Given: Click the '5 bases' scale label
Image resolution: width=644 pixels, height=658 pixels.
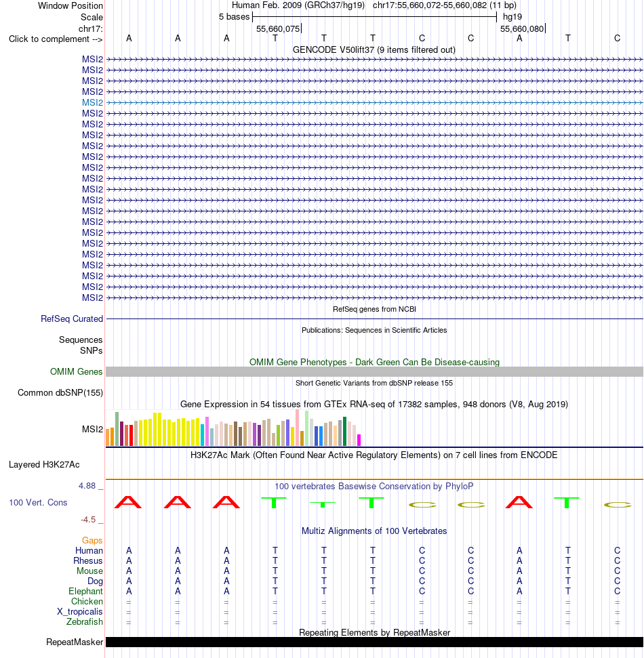Looking at the screenshot, I should coord(235,17).
